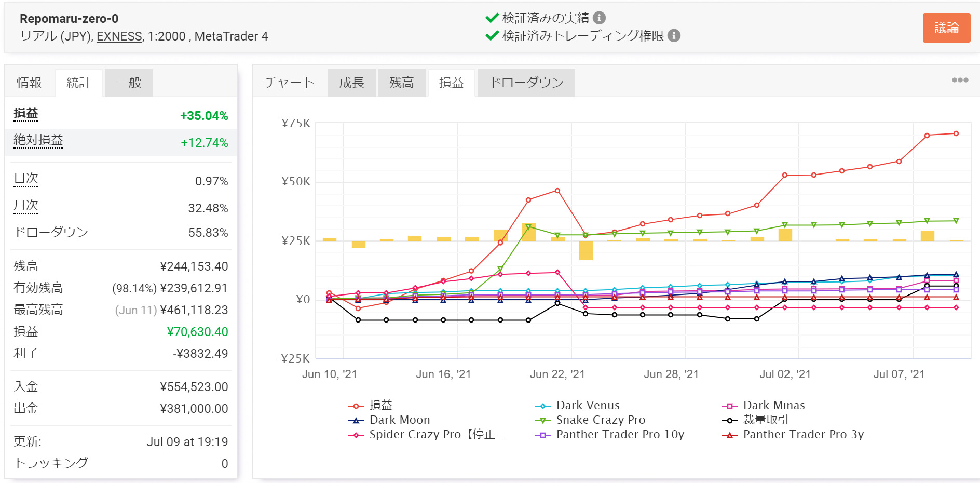Toggle Dark Minas series in legend
980x483 pixels.
tap(773, 405)
